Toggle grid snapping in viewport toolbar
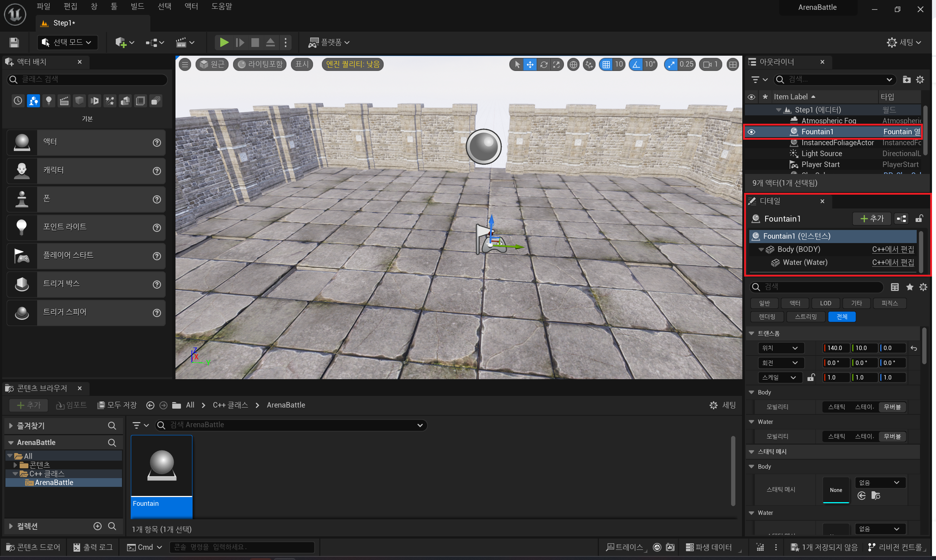 click(606, 64)
